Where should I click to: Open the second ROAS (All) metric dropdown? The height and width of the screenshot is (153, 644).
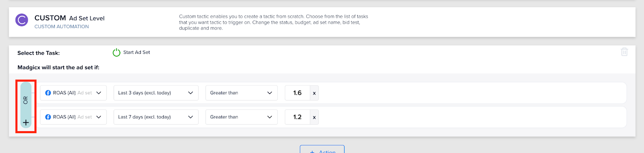click(73, 117)
